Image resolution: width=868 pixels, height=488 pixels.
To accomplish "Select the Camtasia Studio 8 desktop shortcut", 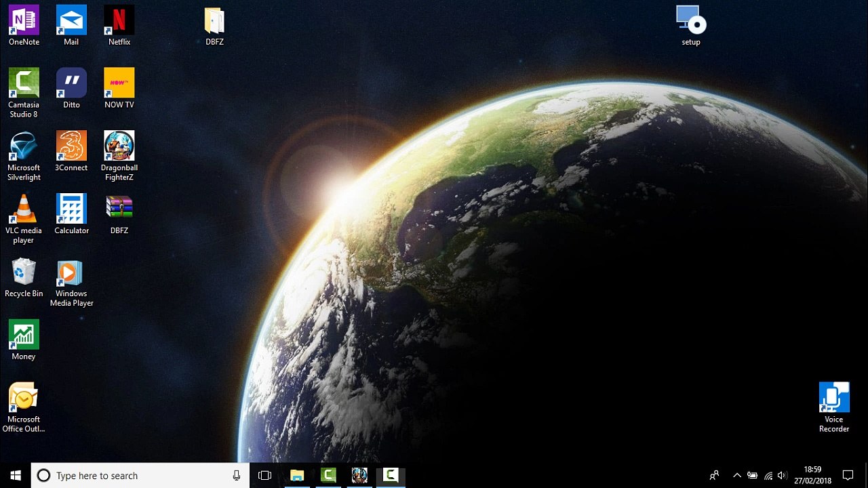I will pyautogui.click(x=24, y=94).
